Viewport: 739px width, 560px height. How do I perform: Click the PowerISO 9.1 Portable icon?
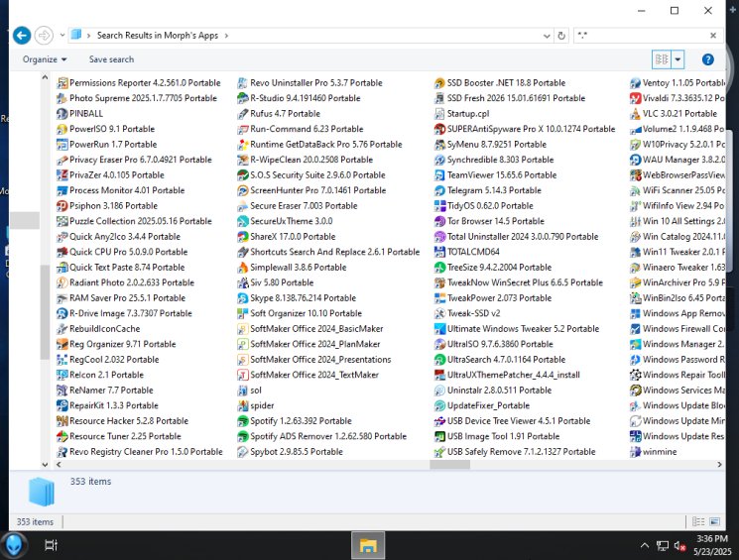[x=62, y=129]
